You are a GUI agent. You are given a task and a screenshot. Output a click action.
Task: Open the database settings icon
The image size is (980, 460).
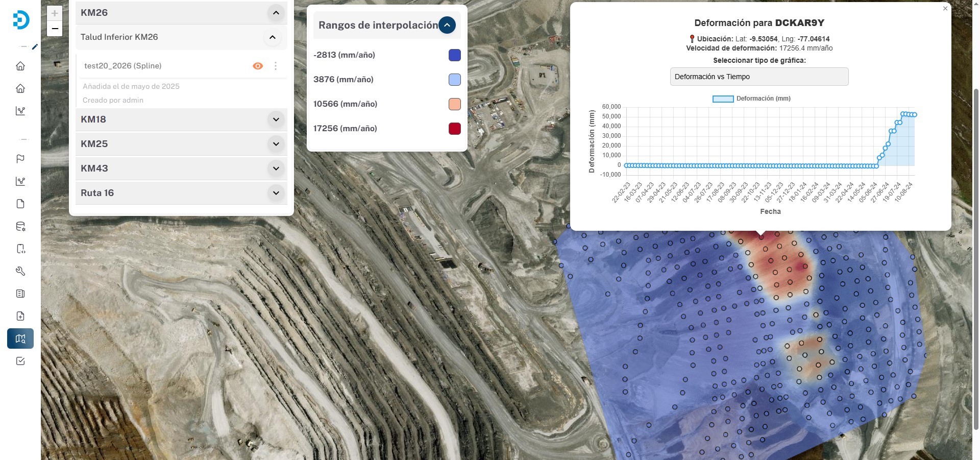[20, 226]
